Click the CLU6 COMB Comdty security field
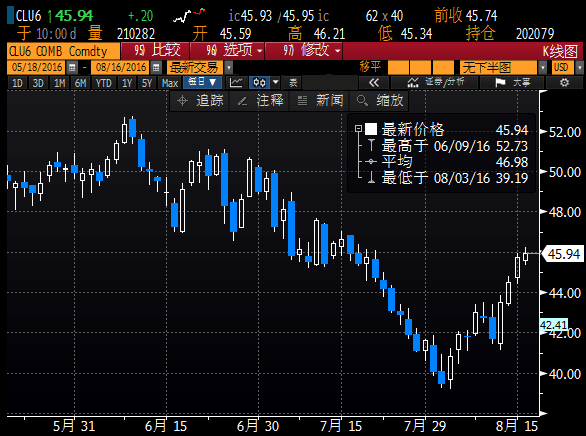The height and width of the screenshot is (436, 586). point(64,51)
